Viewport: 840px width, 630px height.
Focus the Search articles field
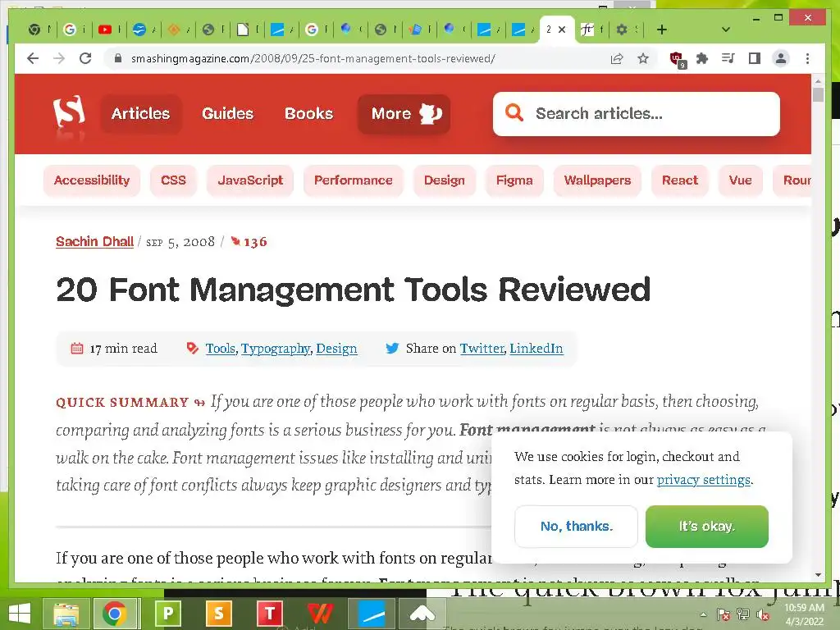636,113
